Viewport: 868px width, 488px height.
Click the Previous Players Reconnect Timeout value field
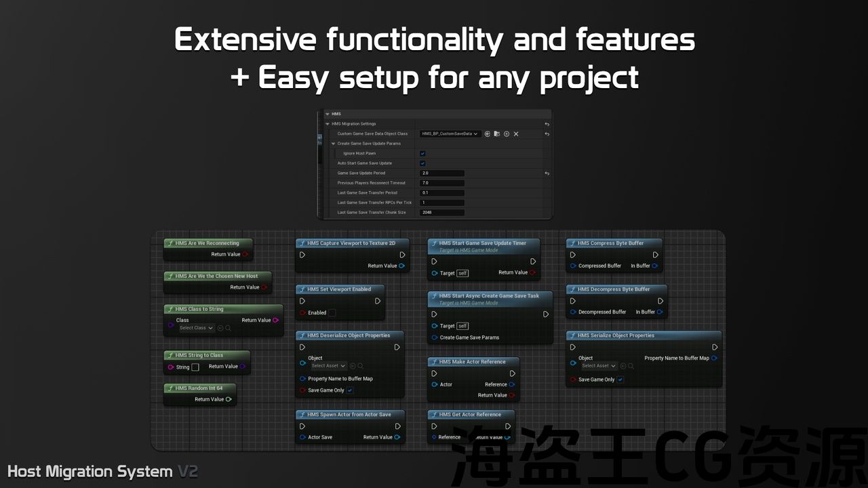442,183
